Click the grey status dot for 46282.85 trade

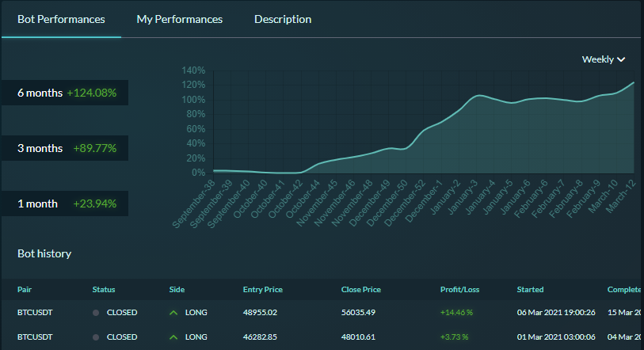(x=96, y=337)
